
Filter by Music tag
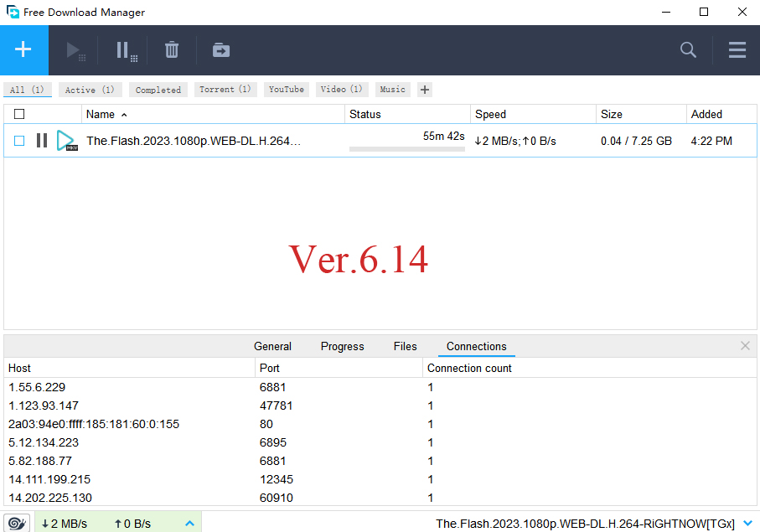[393, 90]
